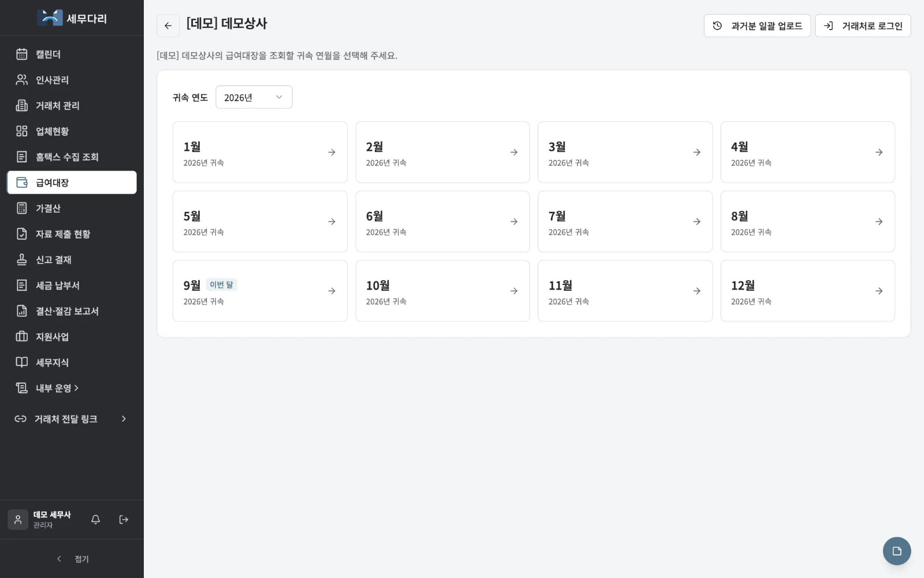Open the 12월 payroll card

pyautogui.click(x=807, y=291)
